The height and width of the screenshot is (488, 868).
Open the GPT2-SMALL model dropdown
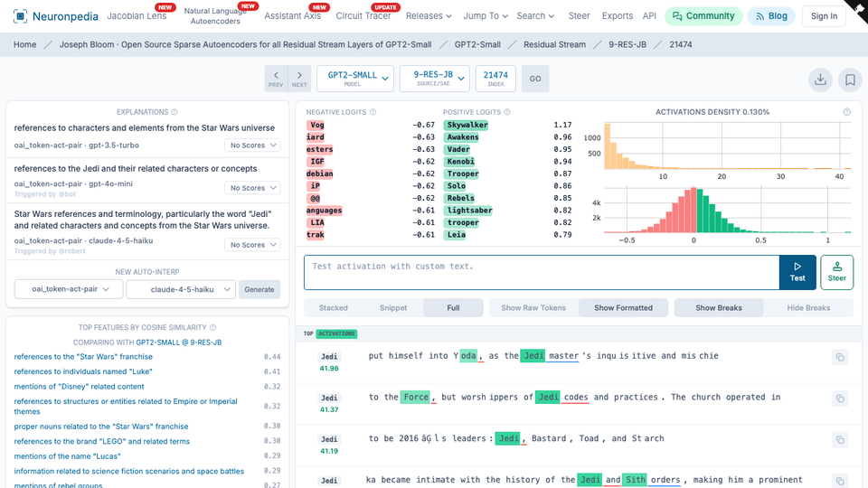355,79
